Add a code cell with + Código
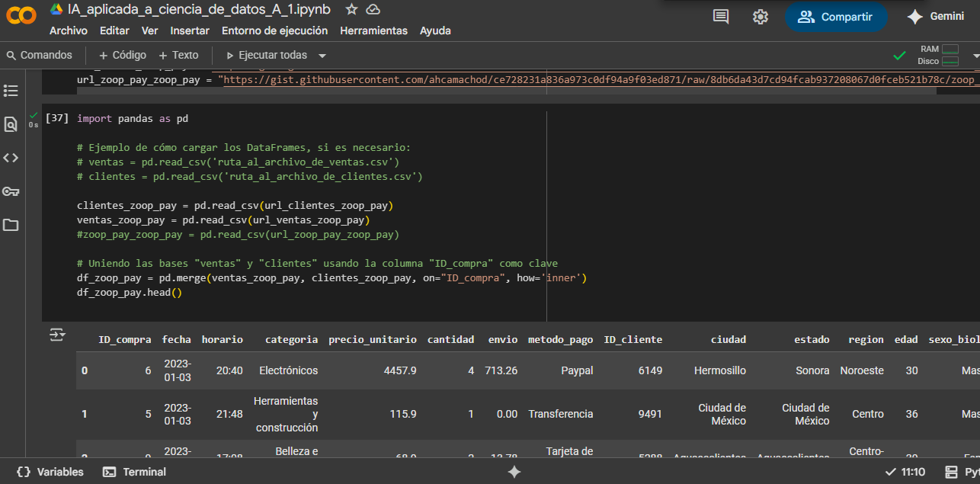980x484 pixels. point(123,55)
